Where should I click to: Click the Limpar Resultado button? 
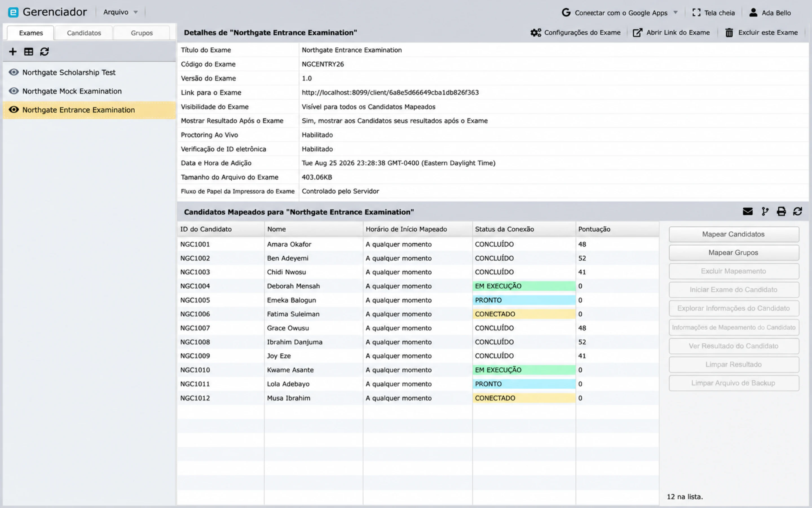[734, 365]
